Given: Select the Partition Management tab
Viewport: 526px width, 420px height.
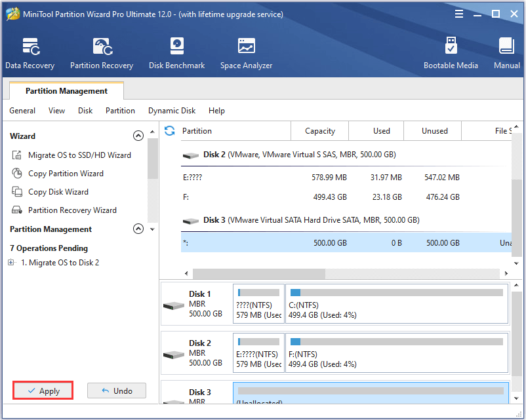Looking at the screenshot, I should pos(66,91).
